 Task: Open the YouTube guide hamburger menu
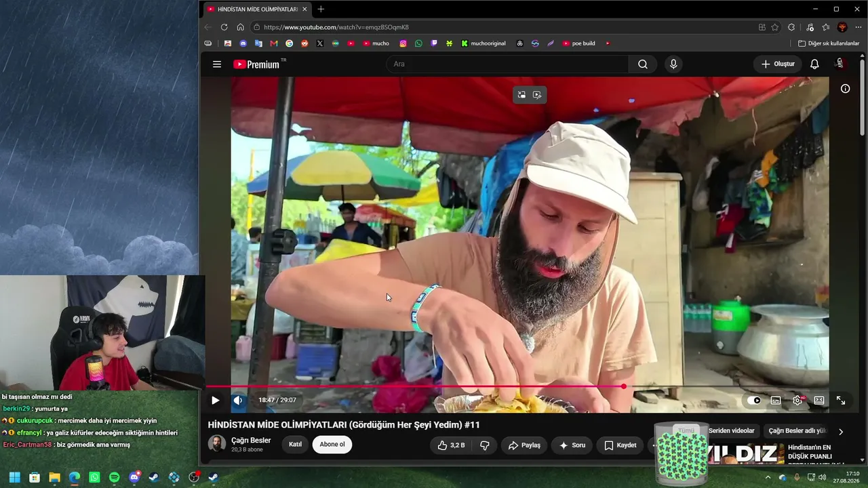click(217, 64)
